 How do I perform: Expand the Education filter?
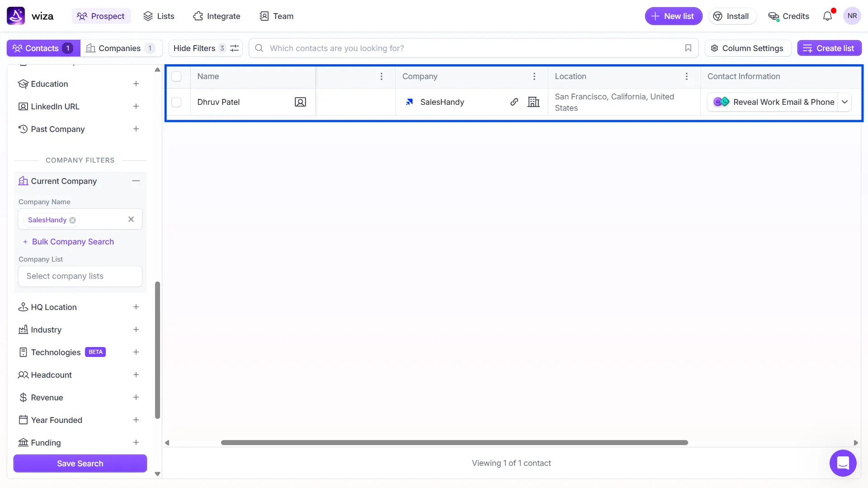point(136,84)
